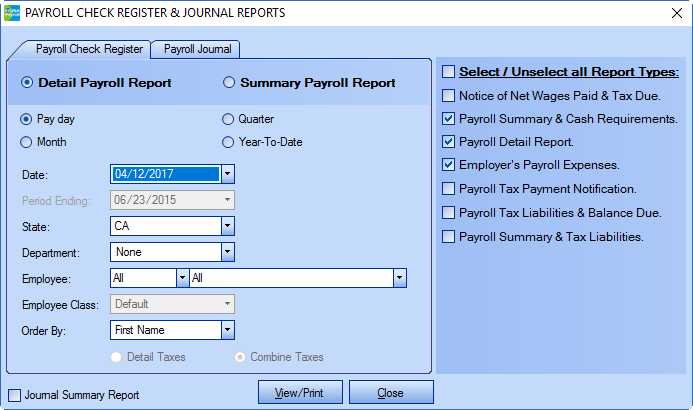The image size is (693, 410).
Task: Click the app icon in title bar
Action: (x=12, y=13)
